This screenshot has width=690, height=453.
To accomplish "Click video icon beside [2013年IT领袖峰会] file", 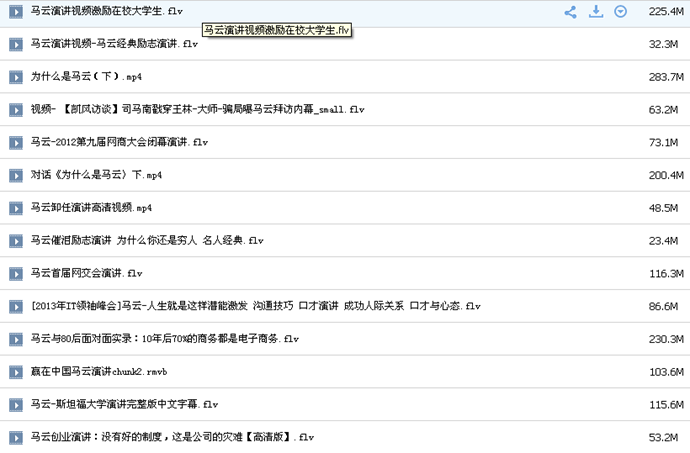I will click(x=16, y=307).
